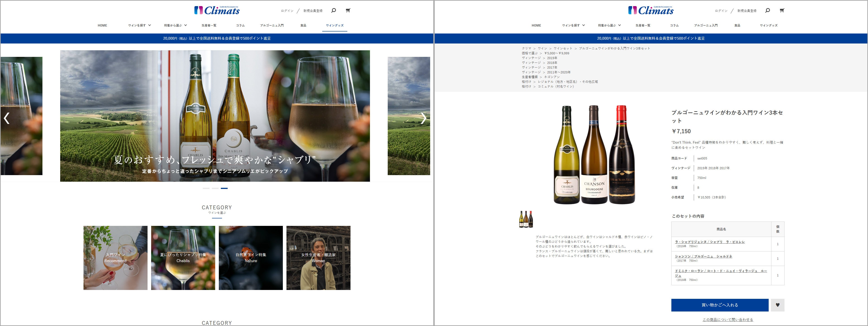Click the three-bottle product thumbnail
868x326 pixels.
pyautogui.click(x=526, y=219)
